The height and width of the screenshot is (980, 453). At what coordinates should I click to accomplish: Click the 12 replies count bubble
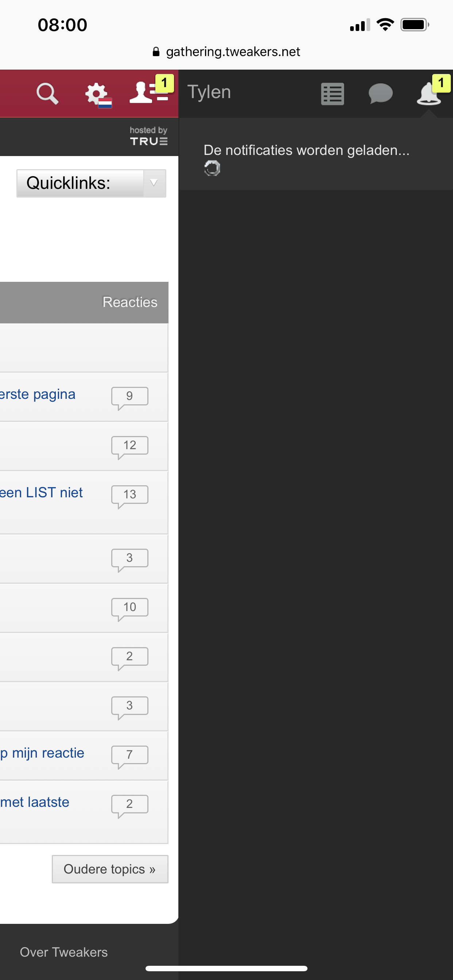pos(129,446)
